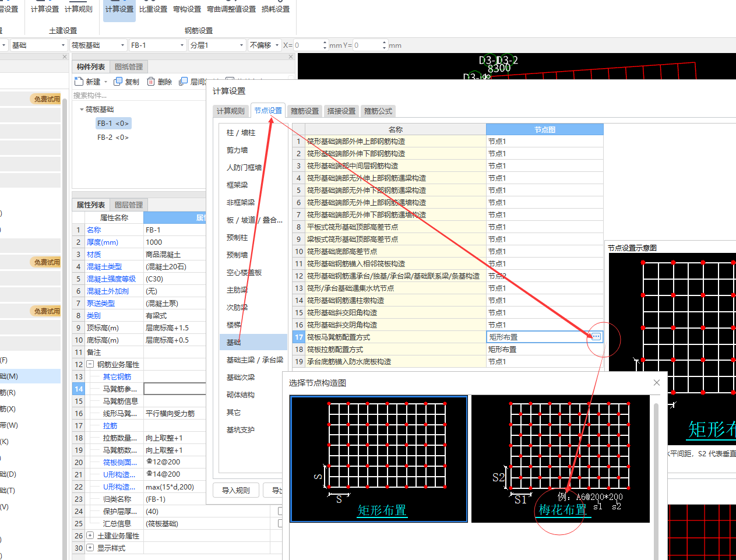
Task: Select 基础主梁 / 承台梁 category
Action: tap(255, 360)
